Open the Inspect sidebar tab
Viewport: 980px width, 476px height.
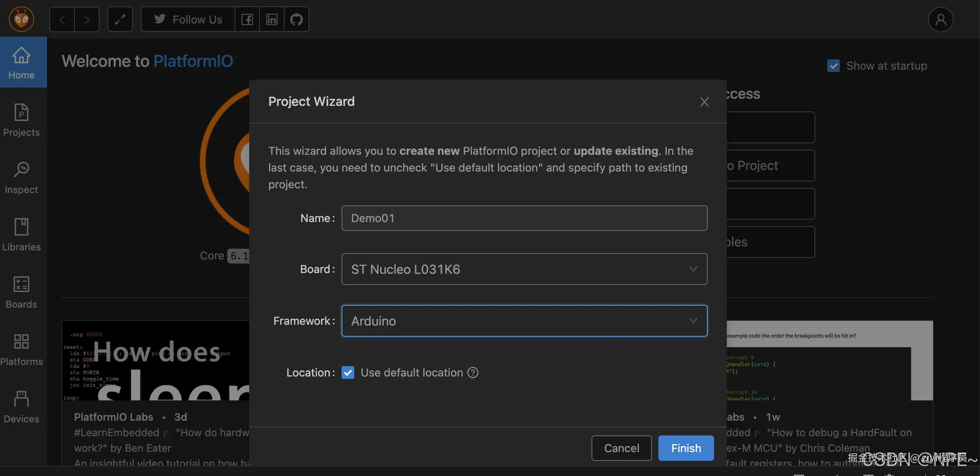pos(21,177)
